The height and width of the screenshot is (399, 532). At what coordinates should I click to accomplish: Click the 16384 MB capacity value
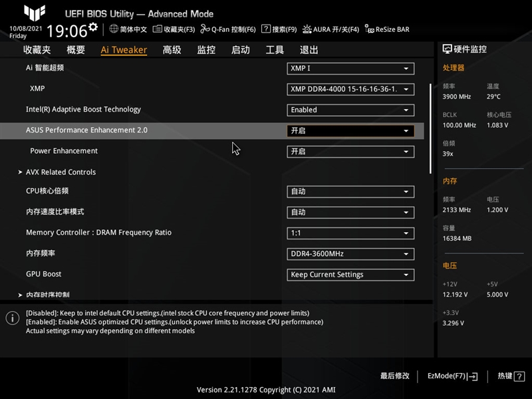pyautogui.click(x=457, y=239)
